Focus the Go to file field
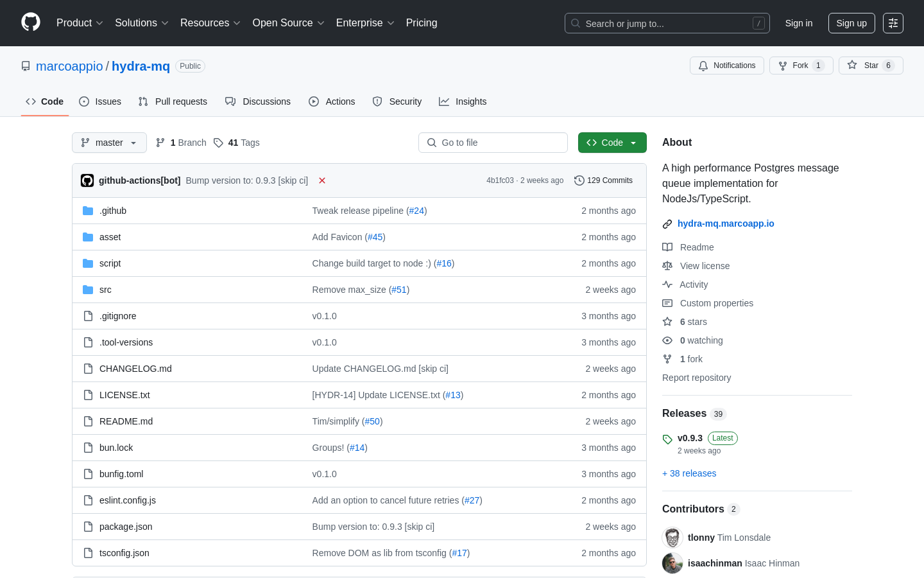This screenshot has height=578, width=924. point(493,143)
